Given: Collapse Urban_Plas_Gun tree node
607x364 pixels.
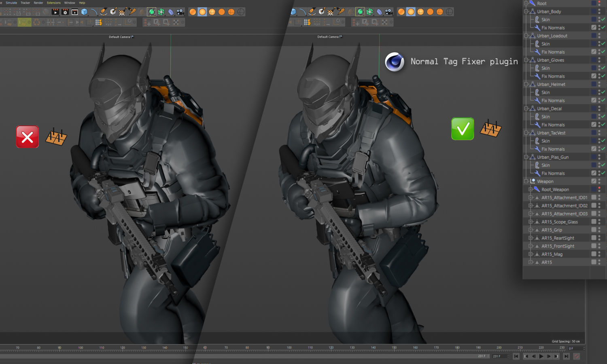Looking at the screenshot, I should (x=526, y=157).
